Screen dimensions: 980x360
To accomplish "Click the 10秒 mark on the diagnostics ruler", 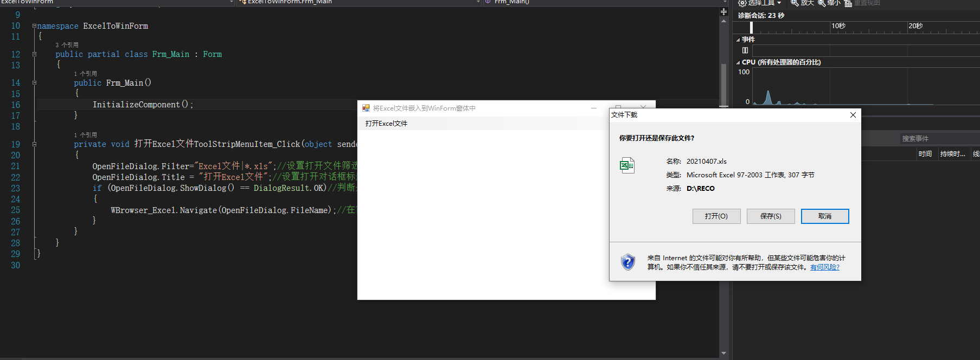I will [x=838, y=26].
